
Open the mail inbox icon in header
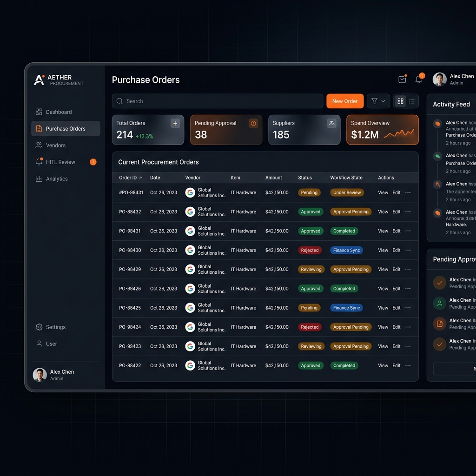[402, 79]
